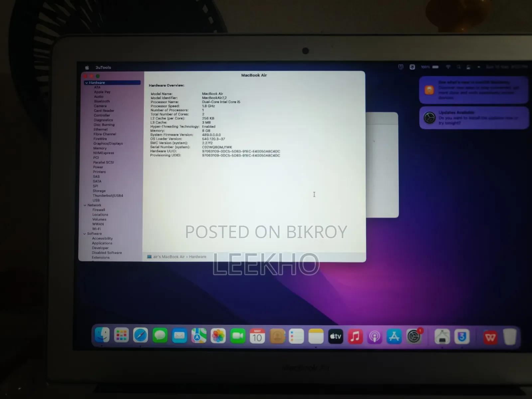
Task: Click the System Information Dock icon
Action: 442,337
